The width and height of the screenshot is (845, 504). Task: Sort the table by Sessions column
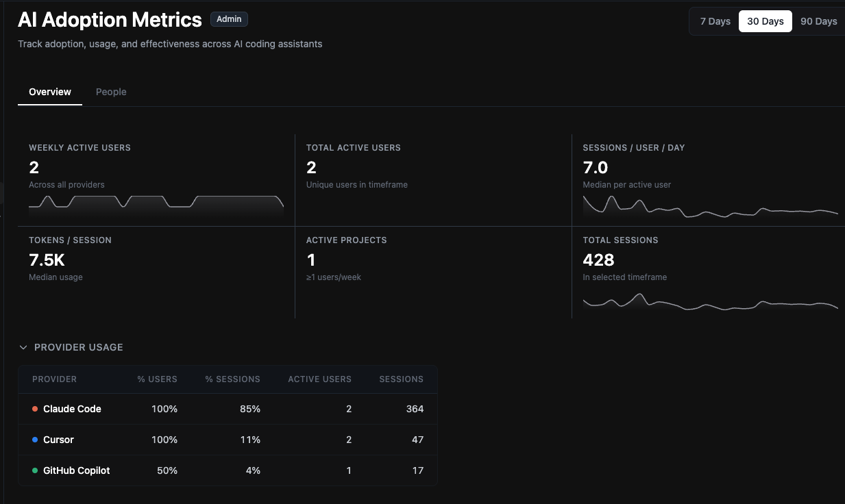[401, 379]
